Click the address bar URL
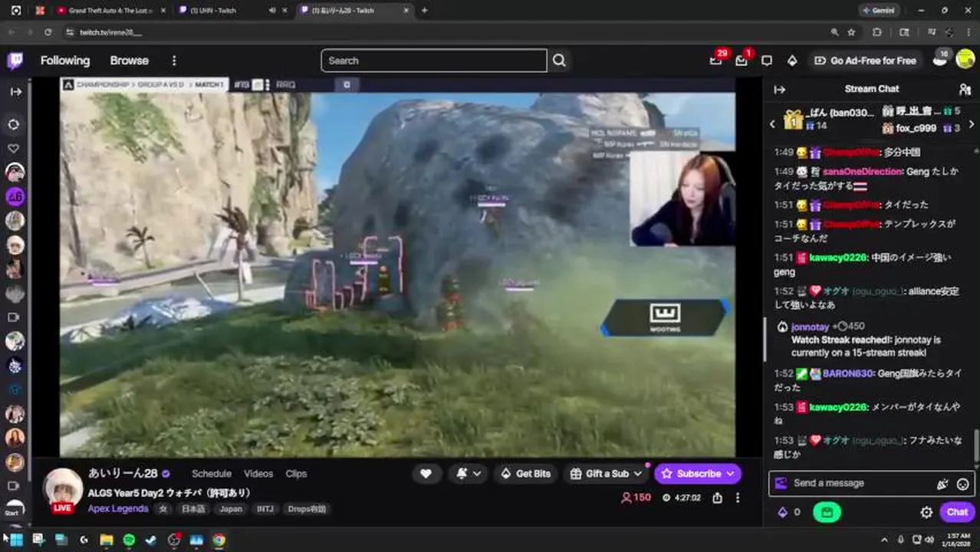Viewport: 980px width, 552px height. pos(111,33)
